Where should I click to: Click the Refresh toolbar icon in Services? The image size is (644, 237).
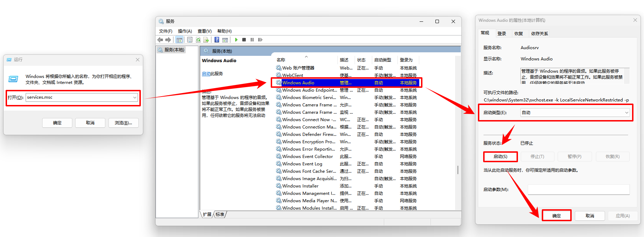point(198,40)
